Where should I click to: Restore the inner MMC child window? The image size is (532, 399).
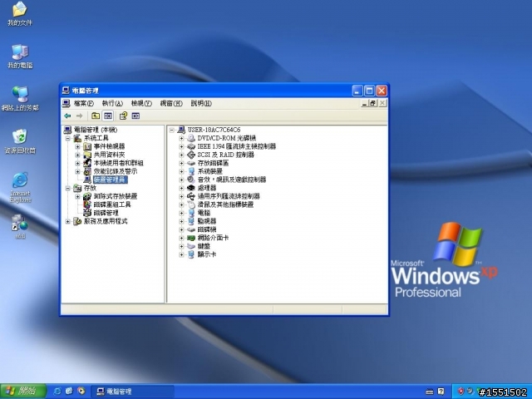tap(373, 103)
